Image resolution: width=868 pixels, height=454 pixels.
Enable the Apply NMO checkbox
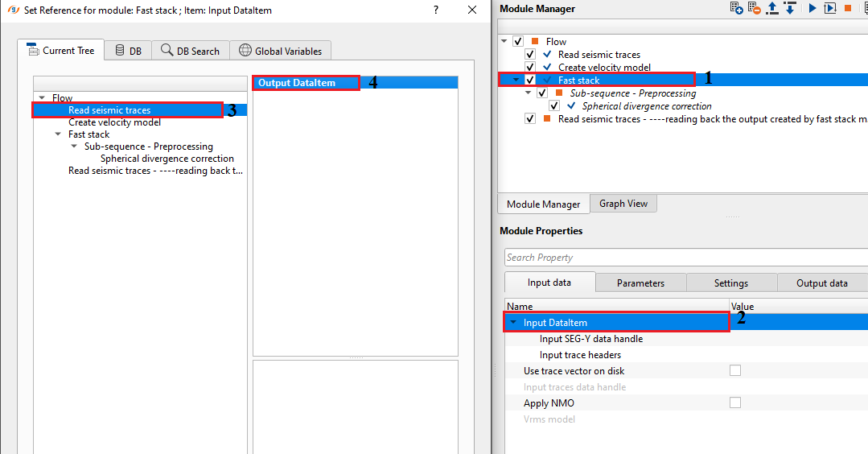(x=735, y=402)
